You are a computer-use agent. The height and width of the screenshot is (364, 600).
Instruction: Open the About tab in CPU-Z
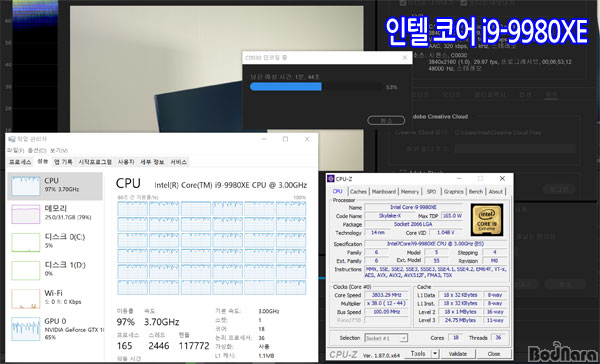pyautogui.click(x=496, y=192)
